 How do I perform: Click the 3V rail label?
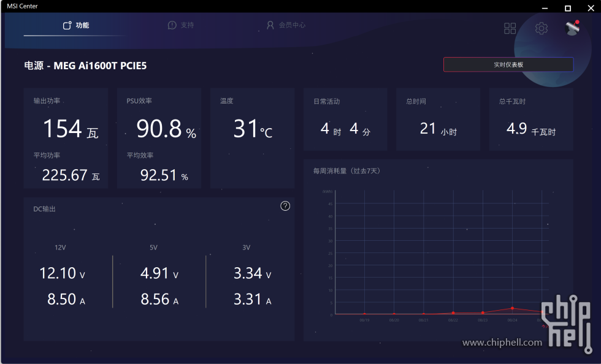point(246,248)
